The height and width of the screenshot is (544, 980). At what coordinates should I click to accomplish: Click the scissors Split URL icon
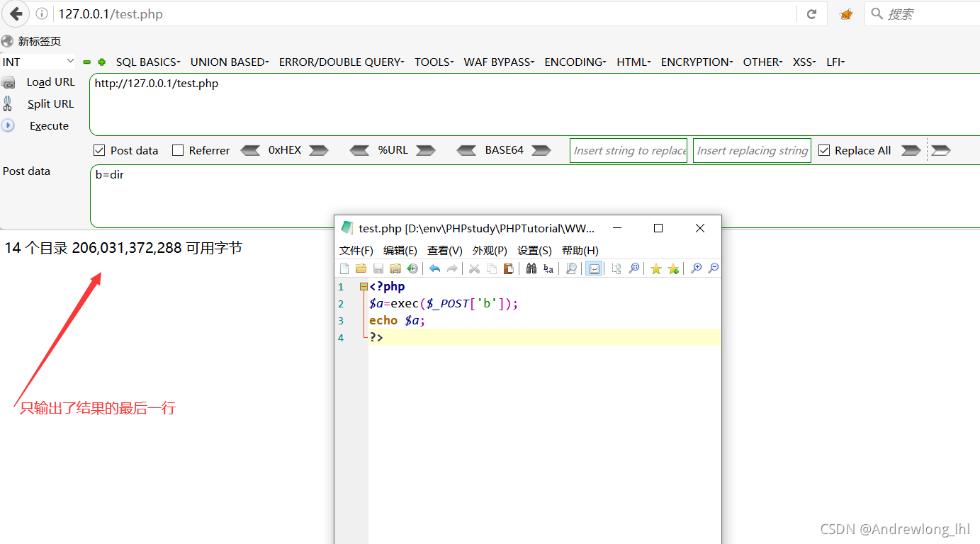click(8, 104)
